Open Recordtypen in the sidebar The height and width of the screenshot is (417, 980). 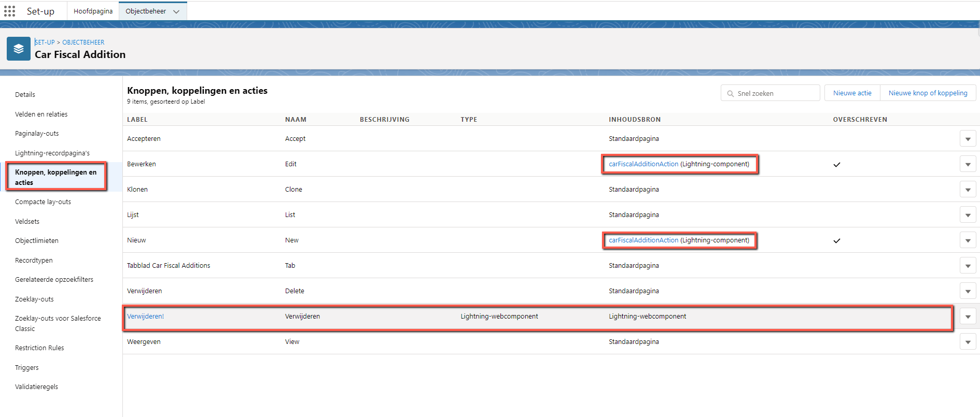click(x=34, y=260)
